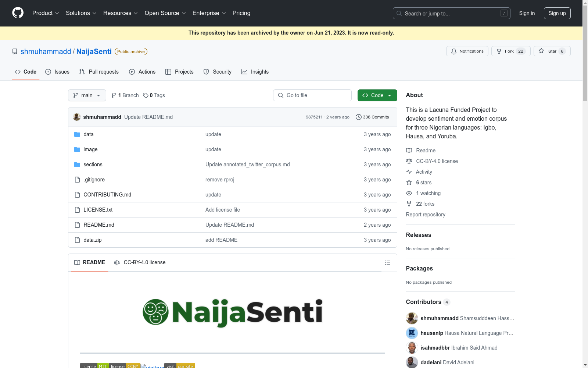The height and width of the screenshot is (368, 588).
Task: Click the LICENSE.txt file icon
Action: coord(77,210)
